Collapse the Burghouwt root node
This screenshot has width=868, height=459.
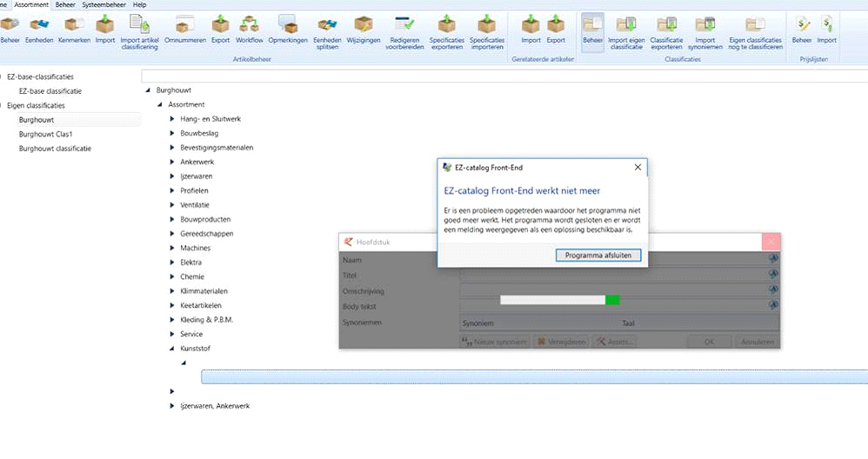(148, 90)
